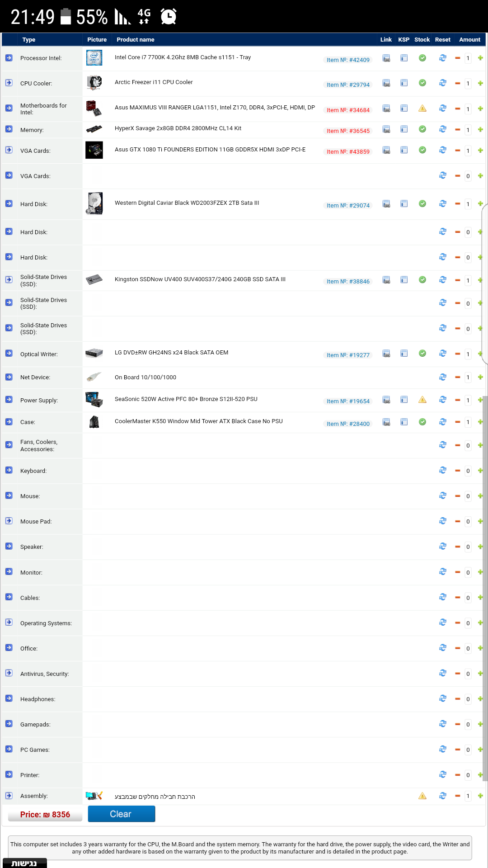Image resolution: width=488 pixels, height=868 pixels.
Task: Reset the Headphones row
Action: pos(443,698)
